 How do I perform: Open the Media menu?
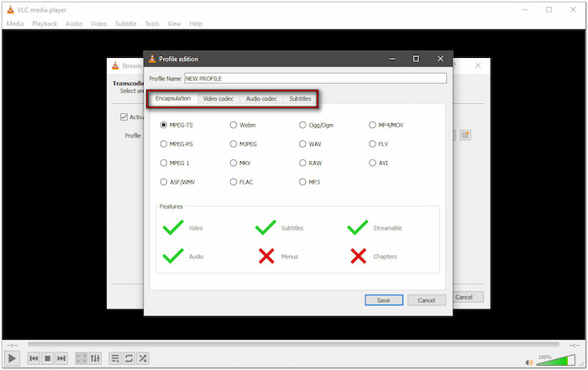[x=15, y=23]
